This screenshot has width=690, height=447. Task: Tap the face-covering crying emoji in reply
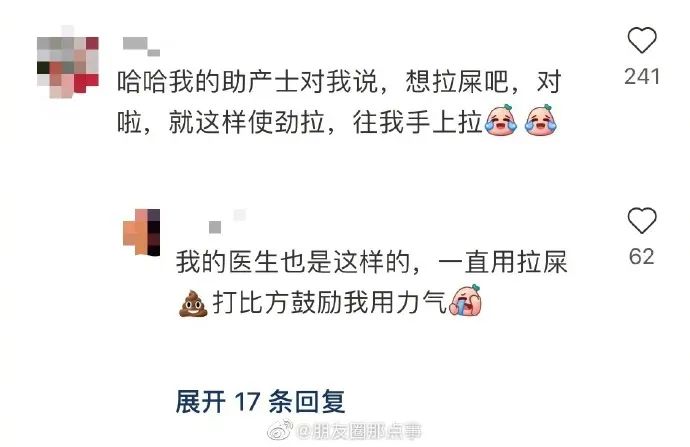click(465, 300)
